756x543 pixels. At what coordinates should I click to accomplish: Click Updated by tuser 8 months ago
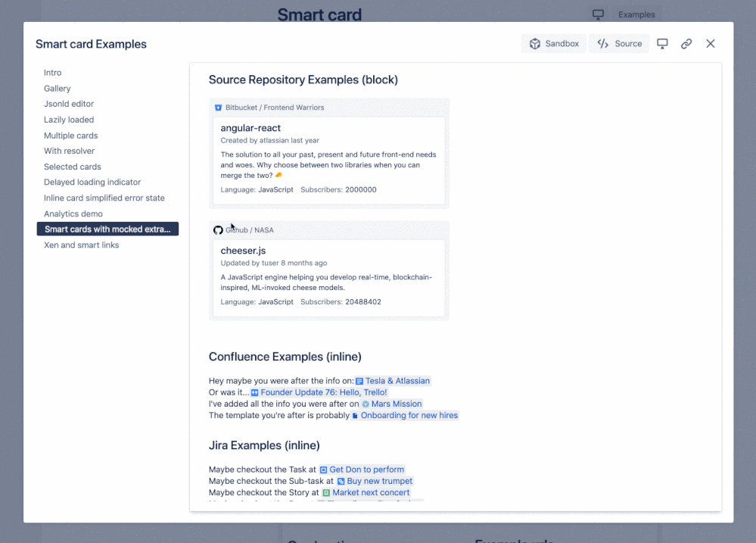[x=274, y=263]
